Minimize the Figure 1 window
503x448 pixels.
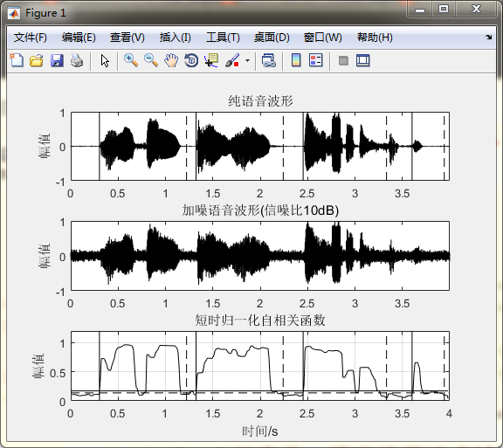[x=419, y=10]
